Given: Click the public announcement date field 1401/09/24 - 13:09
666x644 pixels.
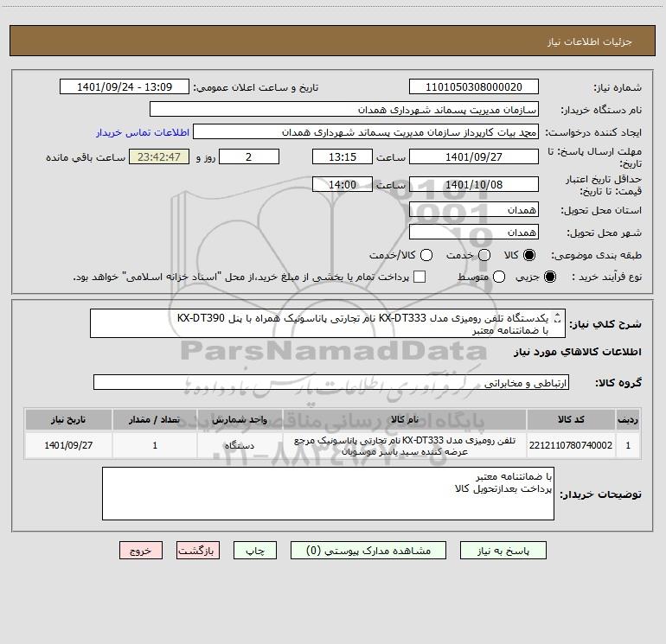Looking at the screenshot, I should [125, 86].
